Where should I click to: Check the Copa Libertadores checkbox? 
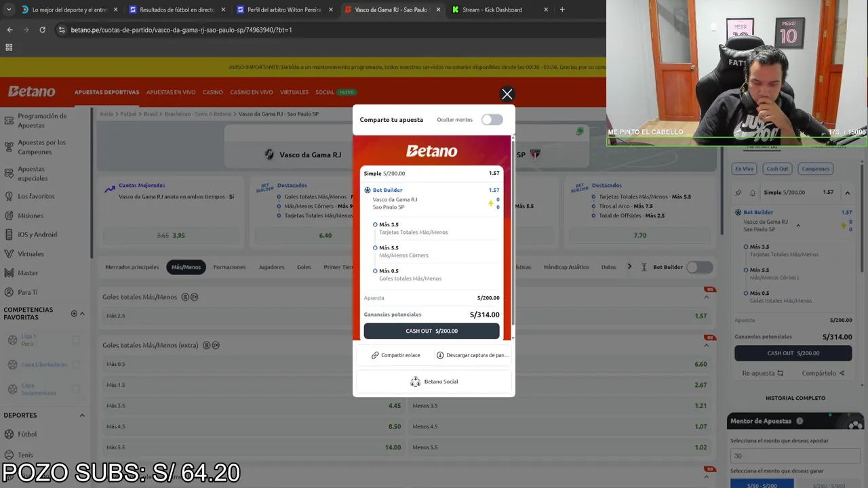point(76,365)
